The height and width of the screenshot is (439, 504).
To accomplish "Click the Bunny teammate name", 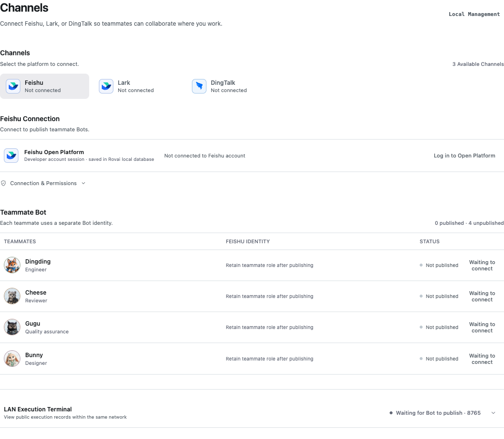I will tap(34, 355).
